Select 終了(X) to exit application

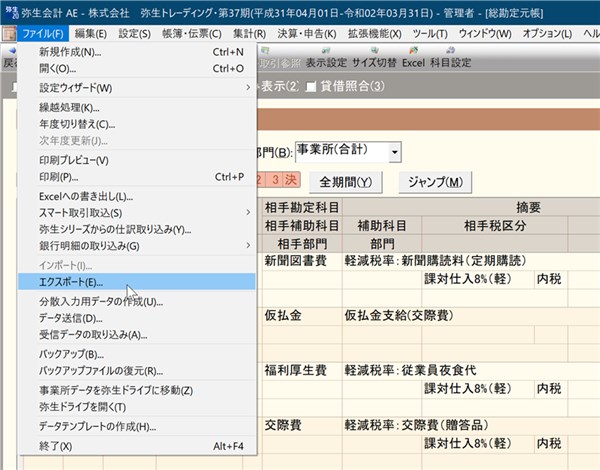(x=137, y=446)
